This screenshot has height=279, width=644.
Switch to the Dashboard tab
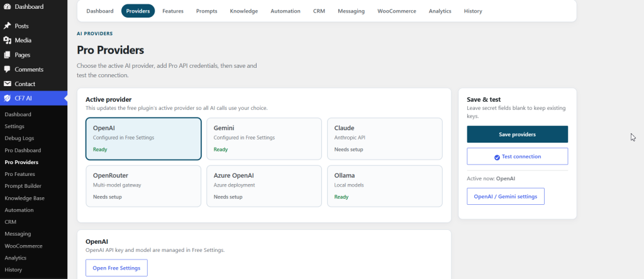[x=100, y=11]
